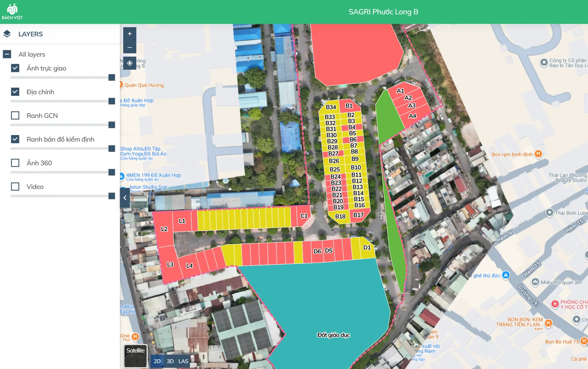Zoom in on the map

[130, 34]
